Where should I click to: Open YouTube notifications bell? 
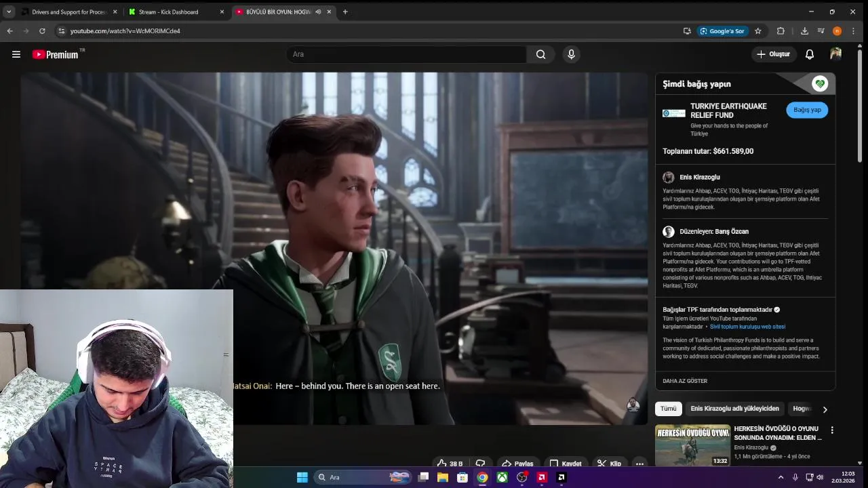pyautogui.click(x=809, y=54)
